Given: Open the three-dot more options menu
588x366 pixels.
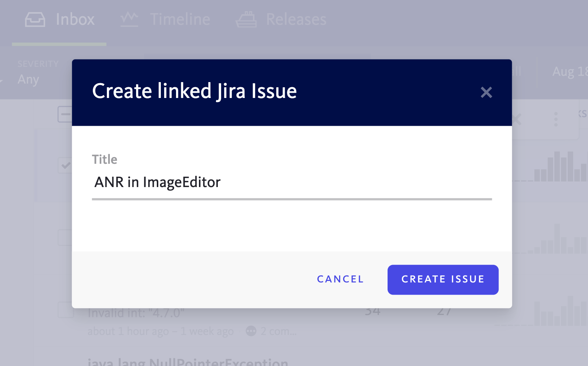Looking at the screenshot, I should pos(555,119).
